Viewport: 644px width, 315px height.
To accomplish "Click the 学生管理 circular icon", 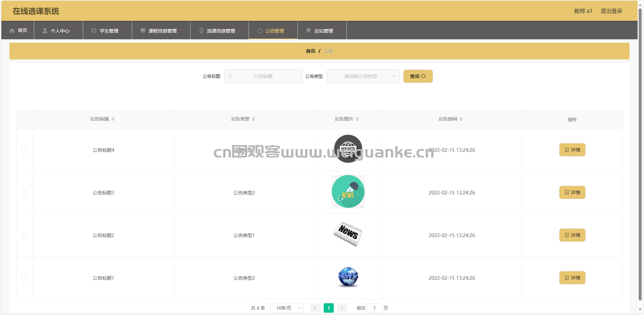I will pyautogui.click(x=94, y=31).
